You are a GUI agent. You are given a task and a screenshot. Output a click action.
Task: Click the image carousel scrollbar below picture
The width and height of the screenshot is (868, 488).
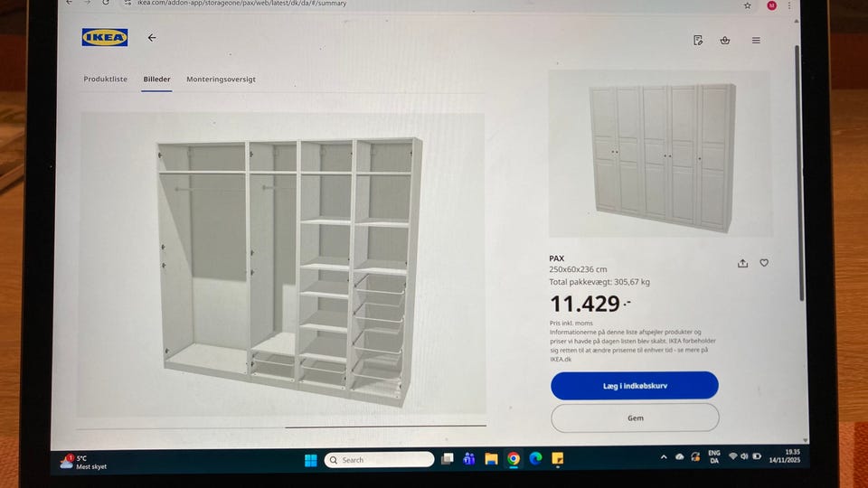coord(385,427)
